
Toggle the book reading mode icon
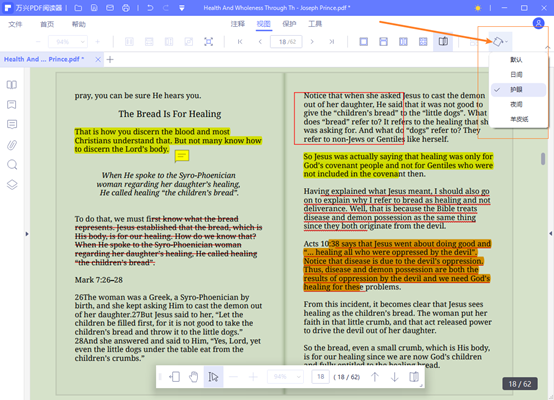coord(443,42)
